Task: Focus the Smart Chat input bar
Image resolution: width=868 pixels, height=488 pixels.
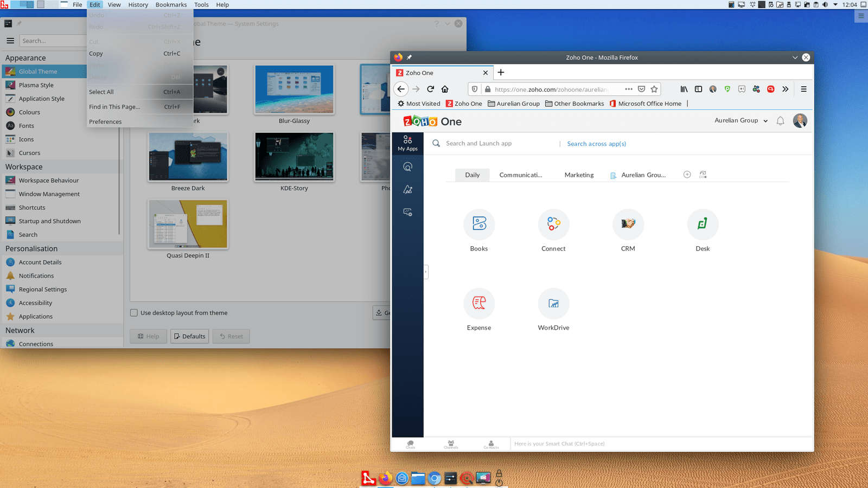Action: pyautogui.click(x=662, y=444)
